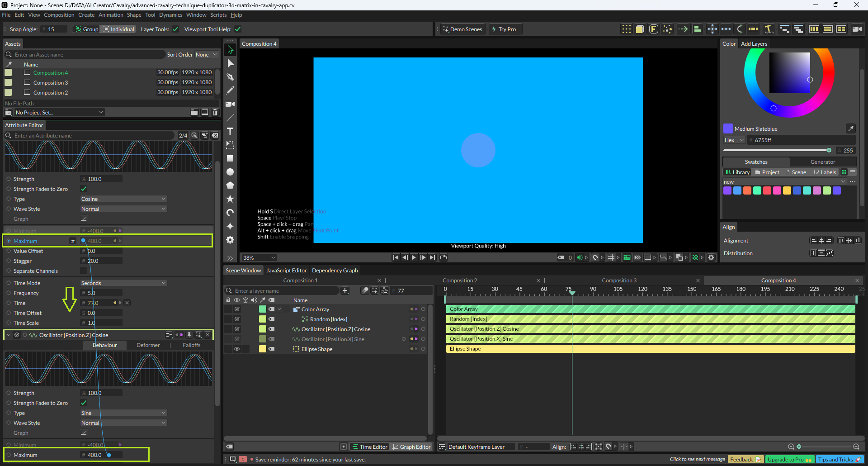Screen dimensions: 868x466
Task: Pick the Polygon shape tool
Action: click(x=230, y=185)
